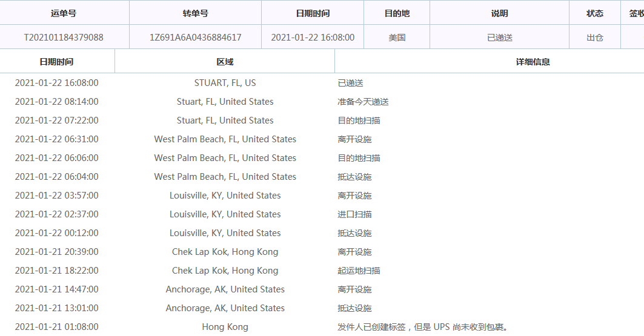Click the 出仓 status cell
Image resolution: width=644 pixels, height=336 pixels.
click(595, 38)
